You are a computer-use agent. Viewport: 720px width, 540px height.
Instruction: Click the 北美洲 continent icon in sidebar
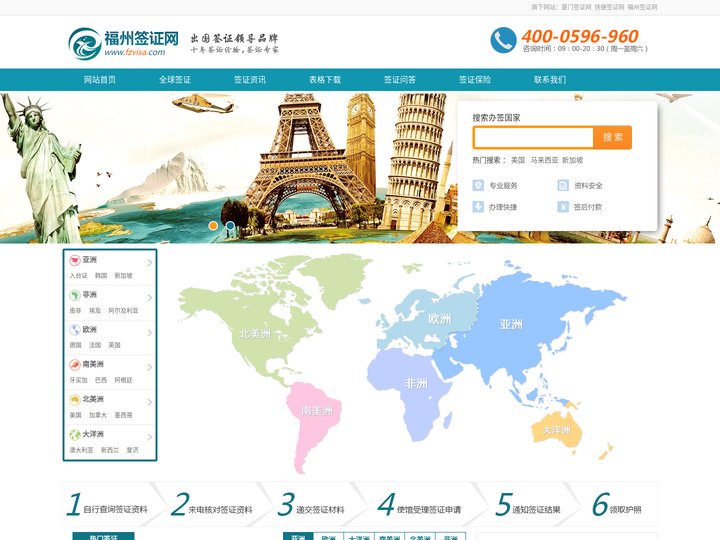[75, 399]
